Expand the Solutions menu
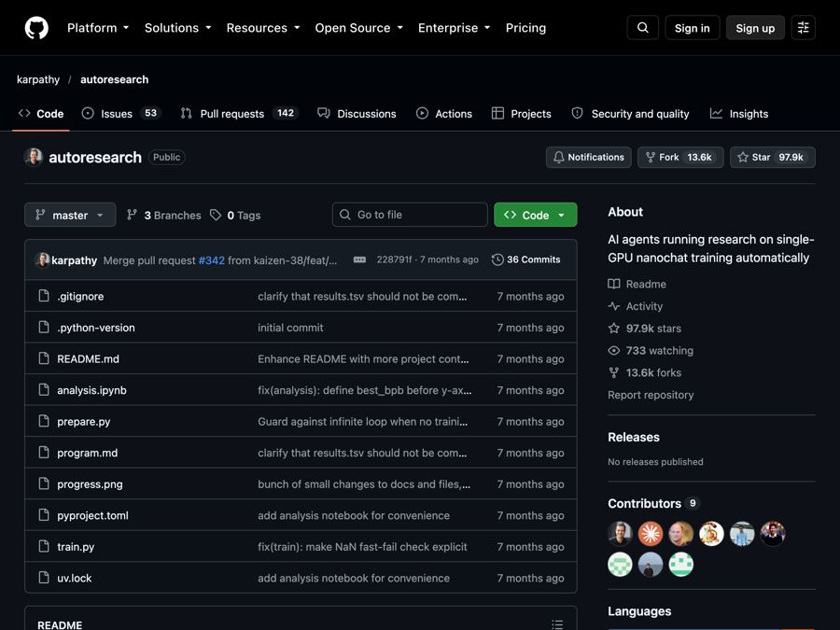Screen dimensions: 840x630 click(178, 28)
